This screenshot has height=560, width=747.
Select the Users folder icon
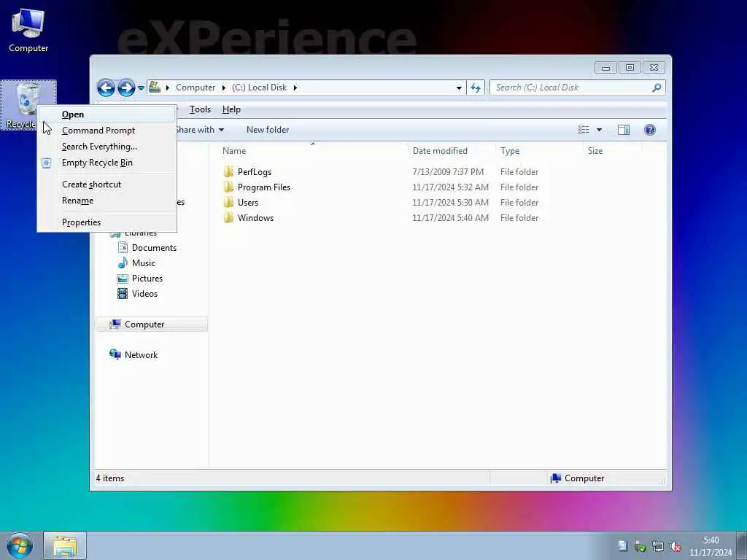228,202
